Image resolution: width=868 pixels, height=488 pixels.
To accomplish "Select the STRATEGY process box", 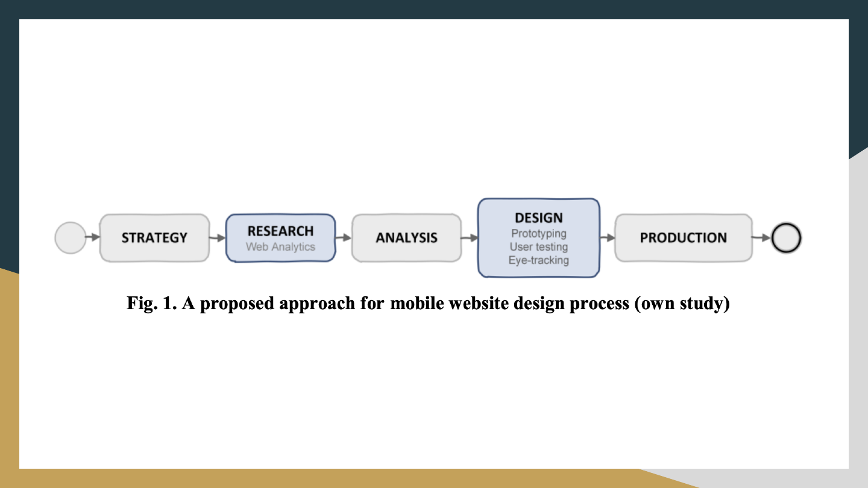I will coord(154,238).
